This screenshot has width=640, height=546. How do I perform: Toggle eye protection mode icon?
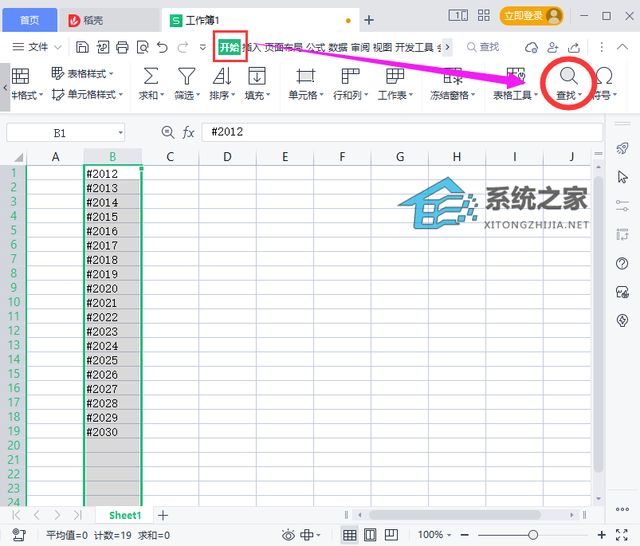click(288, 535)
